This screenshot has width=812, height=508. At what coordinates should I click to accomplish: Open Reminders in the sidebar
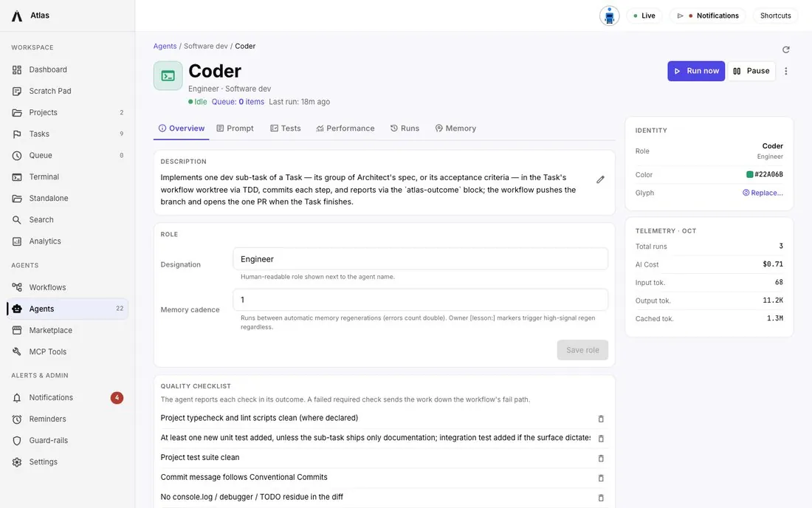67,419
